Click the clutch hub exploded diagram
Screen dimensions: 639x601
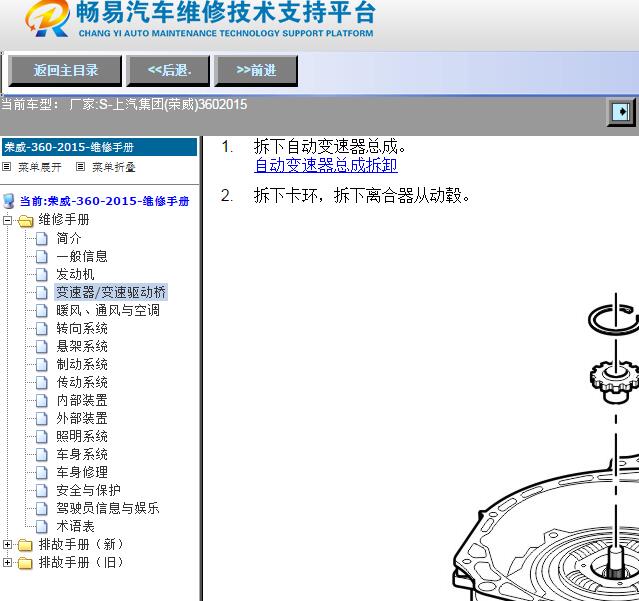[x=546, y=447]
